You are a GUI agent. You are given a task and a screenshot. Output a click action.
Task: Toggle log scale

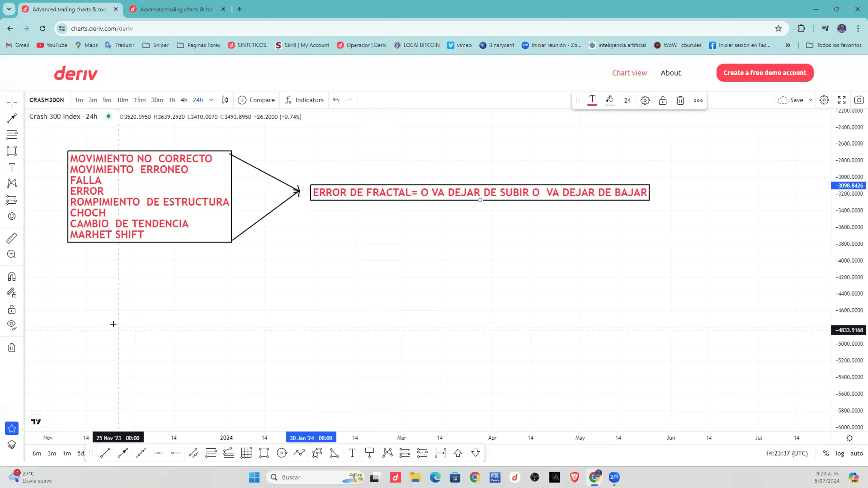click(x=840, y=453)
